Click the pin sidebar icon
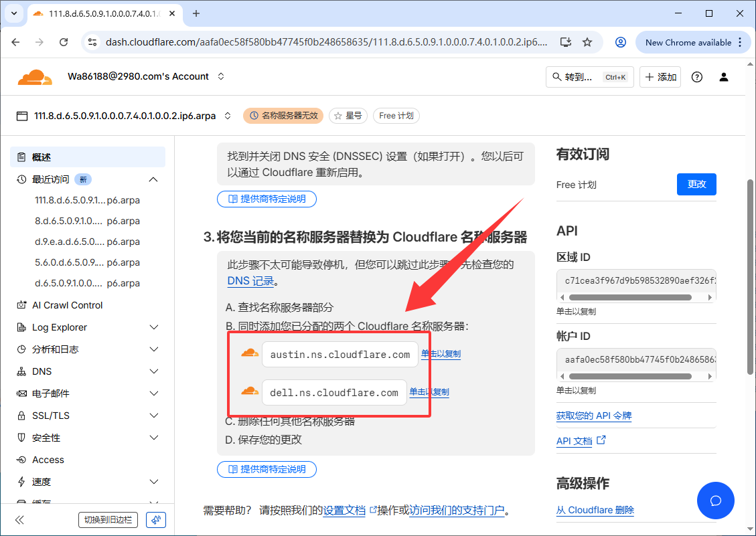This screenshot has width=756, height=536. point(155,520)
